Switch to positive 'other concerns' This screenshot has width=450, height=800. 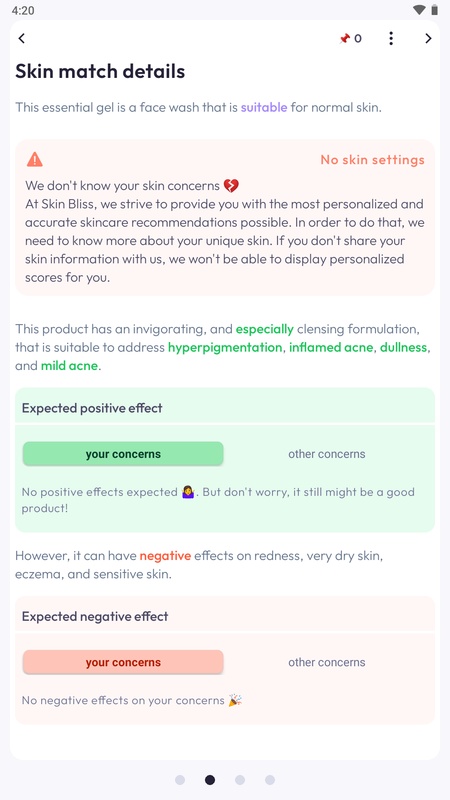tap(327, 454)
